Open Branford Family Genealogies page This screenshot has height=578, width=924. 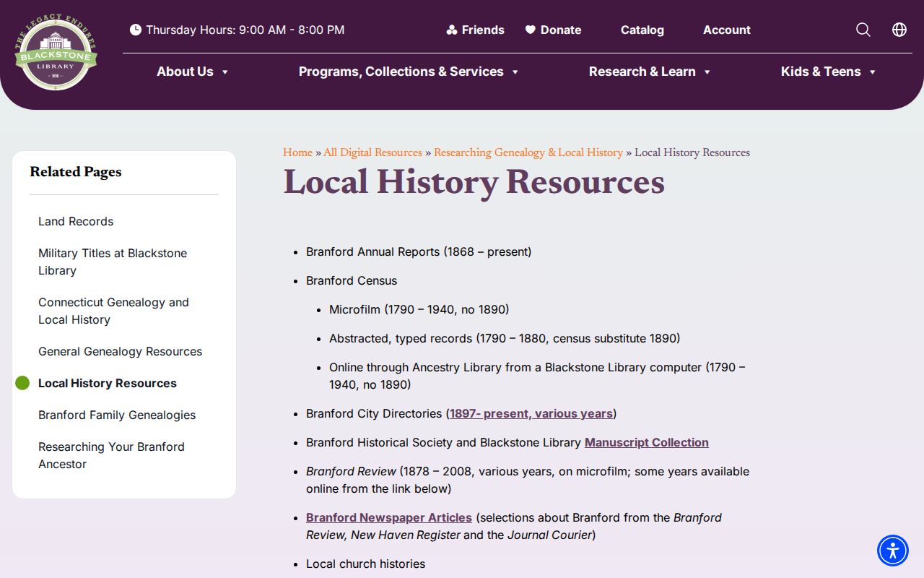tap(117, 415)
